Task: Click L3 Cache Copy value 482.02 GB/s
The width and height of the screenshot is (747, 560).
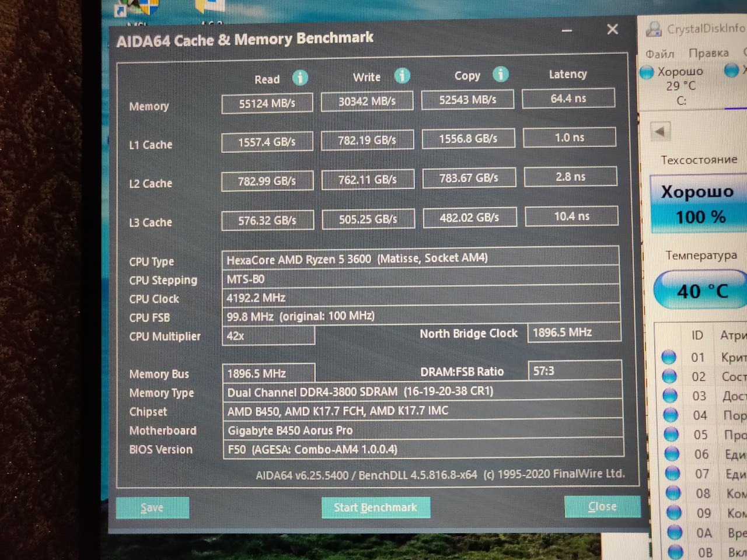Action: (x=470, y=217)
